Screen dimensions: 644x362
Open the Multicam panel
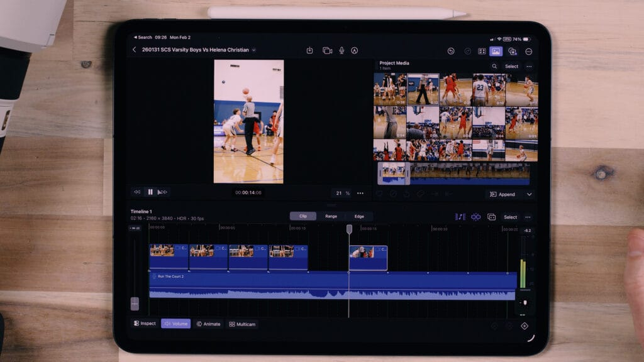[x=243, y=324]
